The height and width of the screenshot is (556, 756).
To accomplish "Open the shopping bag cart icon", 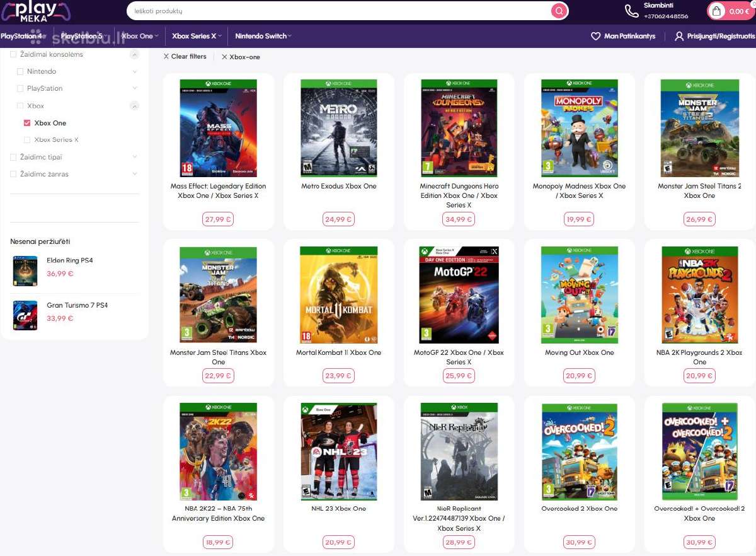I will 717,11.
